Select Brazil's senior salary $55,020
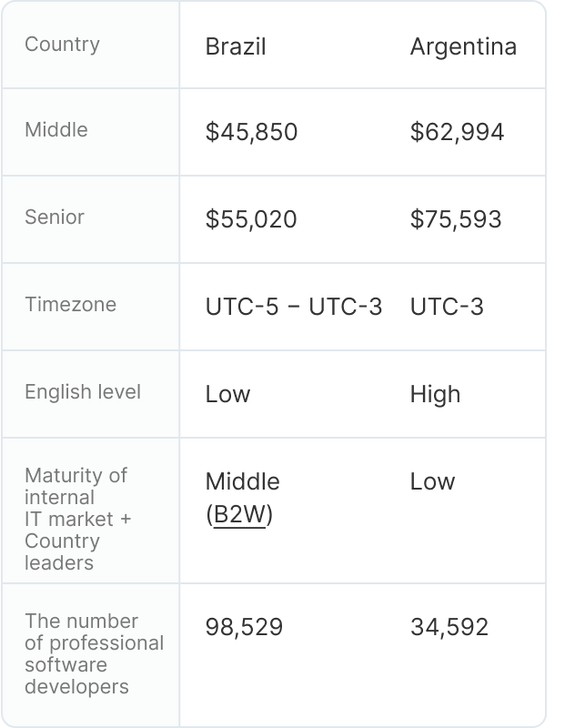The image size is (565, 728). [251, 220]
